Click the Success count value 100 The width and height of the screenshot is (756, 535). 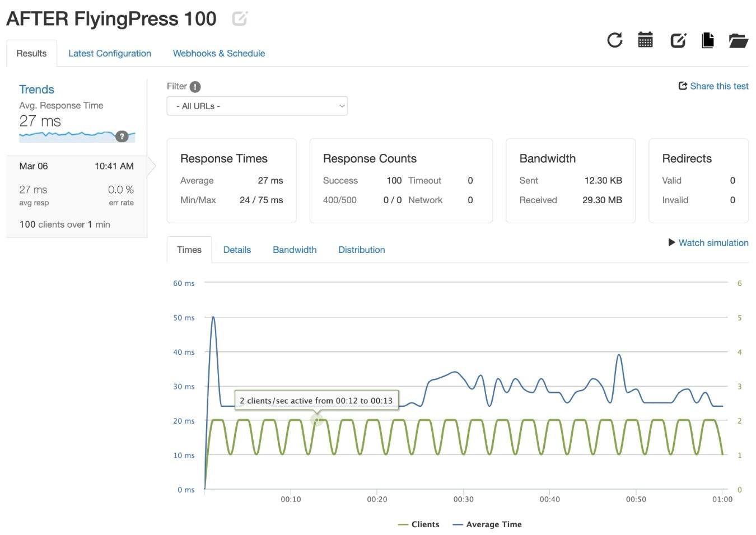pos(394,180)
